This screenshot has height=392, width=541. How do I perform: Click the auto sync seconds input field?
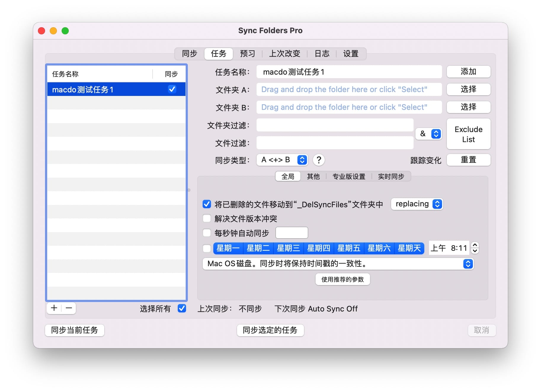click(x=292, y=233)
